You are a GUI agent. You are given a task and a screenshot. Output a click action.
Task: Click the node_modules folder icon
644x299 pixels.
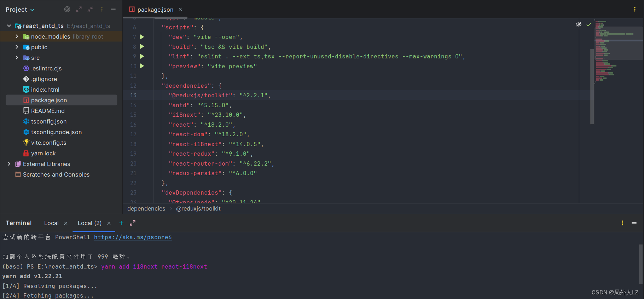pos(26,36)
